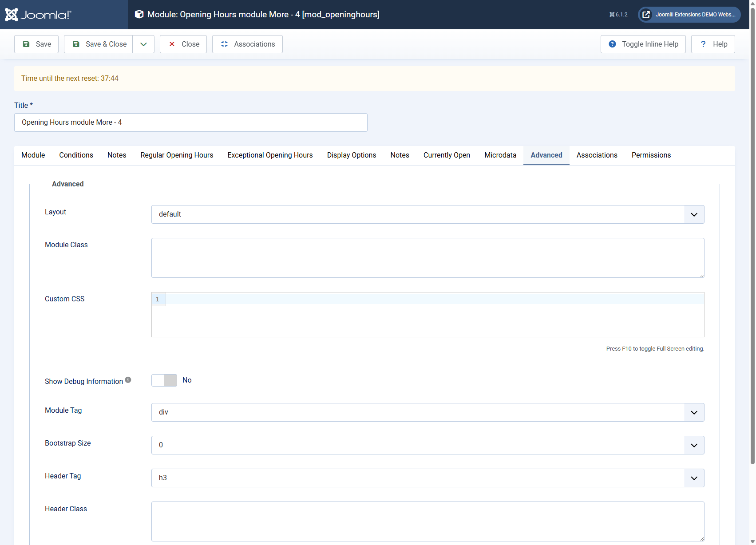756x545 pixels.
Task: Click the module cube icon in the title bar
Action: (x=139, y=14)
